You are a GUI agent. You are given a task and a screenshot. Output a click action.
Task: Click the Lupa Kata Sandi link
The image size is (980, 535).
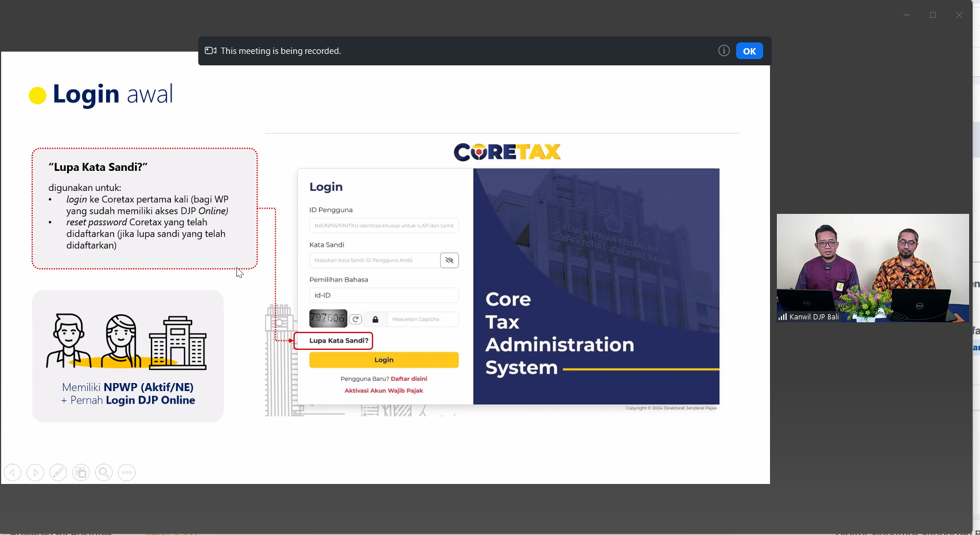[x=339, y=341]
